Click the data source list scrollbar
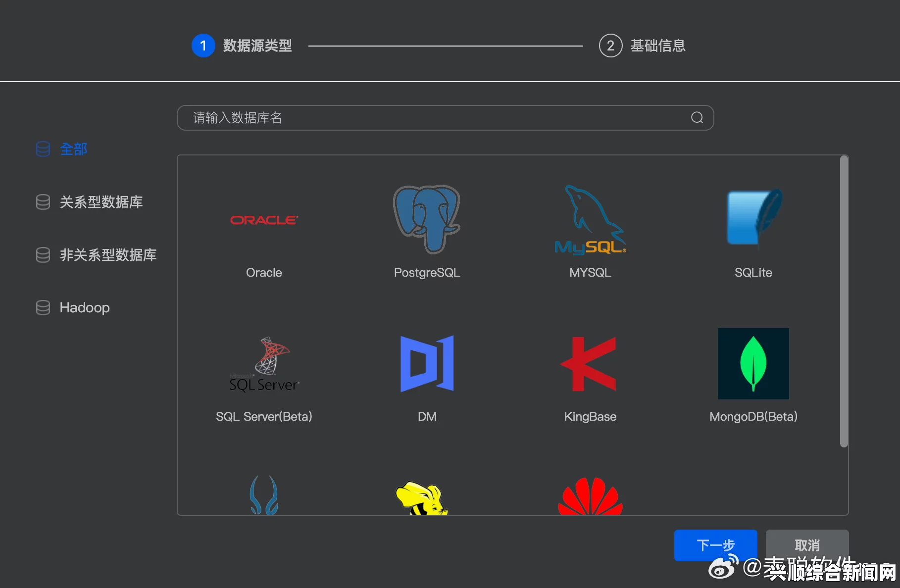The image size is (900, 588). click(844, 301)
